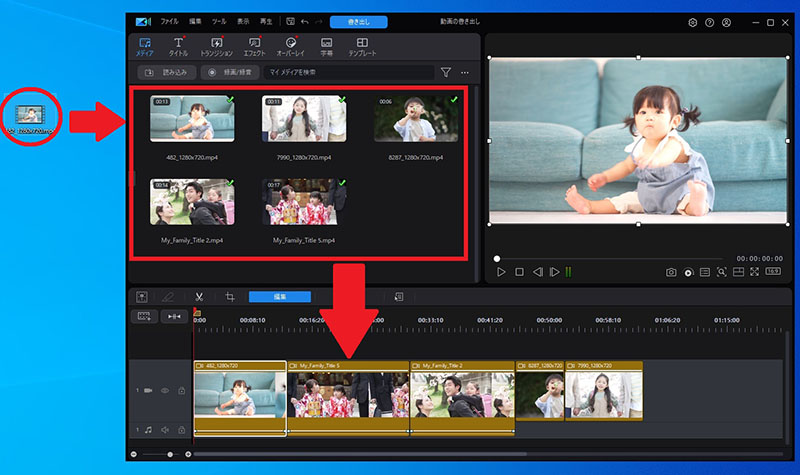Click the undo arrow icon
Screen dimensions: 800x475
click(305, 21)
